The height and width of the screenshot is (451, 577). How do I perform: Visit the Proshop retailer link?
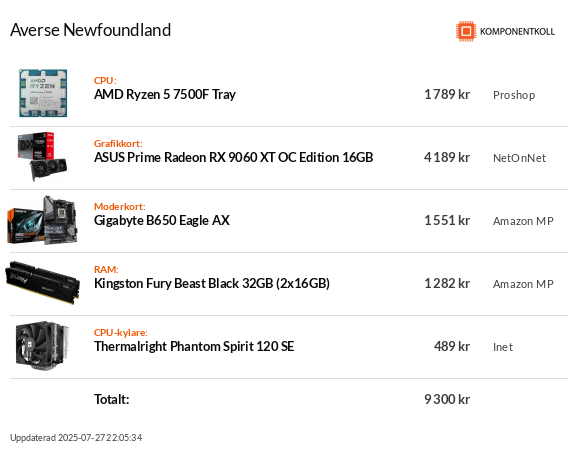coord(514,95)
